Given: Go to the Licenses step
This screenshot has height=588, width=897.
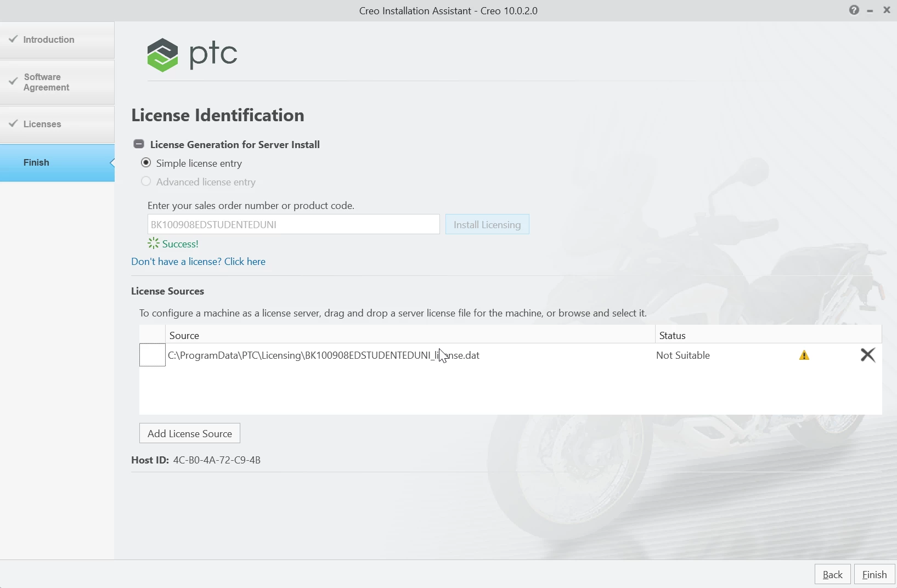Looking at the screenshot, I should point(57,125).
